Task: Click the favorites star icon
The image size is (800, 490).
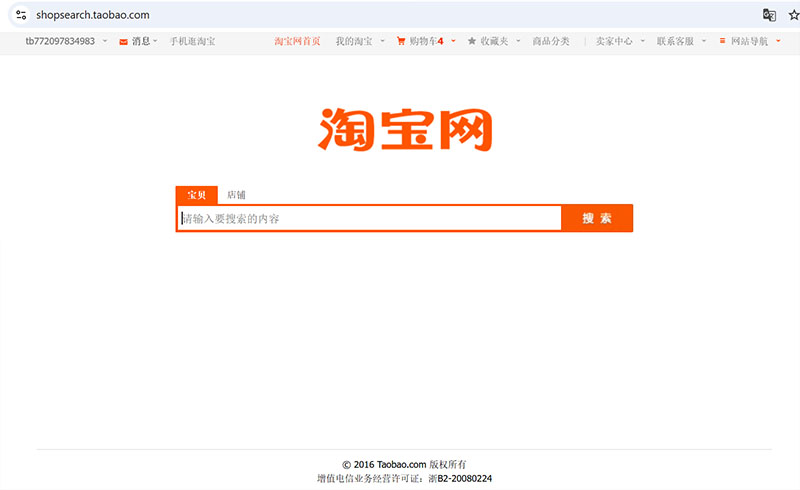Action: coord(472,41)
